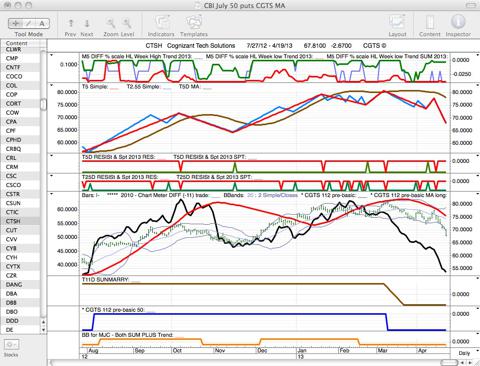This screenshot has height=366, width=480.
Task: Click the Daily period button
Action: tap(464, 353)
